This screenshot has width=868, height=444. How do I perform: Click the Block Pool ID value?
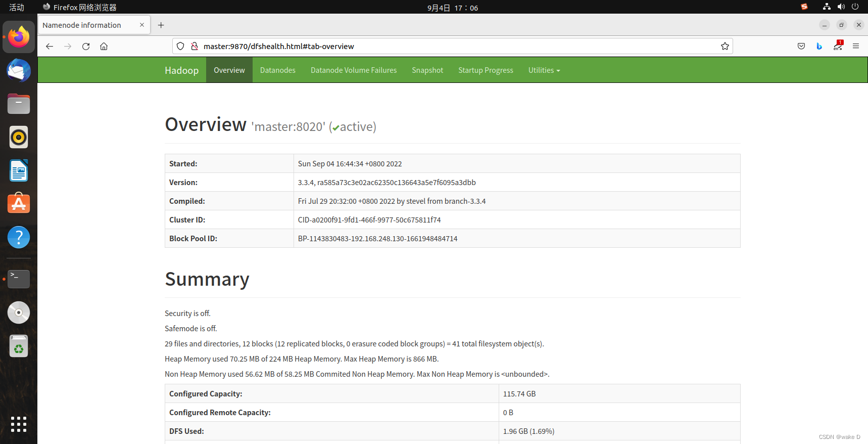pos(377,239)
